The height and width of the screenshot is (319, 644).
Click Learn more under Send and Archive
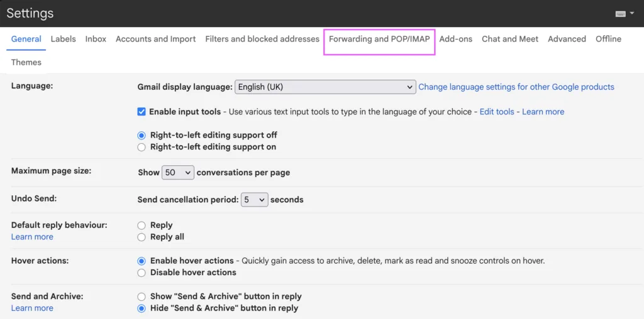click(32, 308)
